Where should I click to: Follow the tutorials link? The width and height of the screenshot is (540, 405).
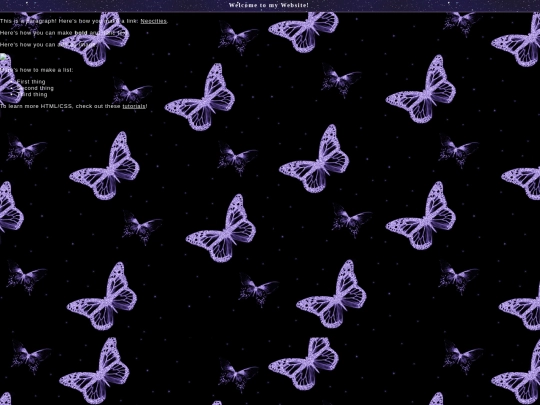click(x=134, y=106)
